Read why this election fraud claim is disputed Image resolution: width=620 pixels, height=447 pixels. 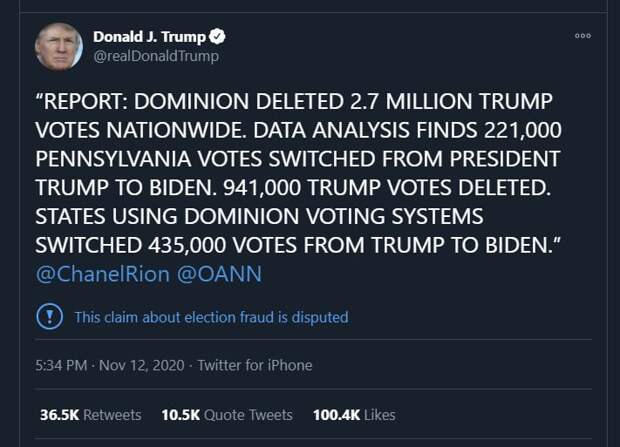[x=211, y=317]
